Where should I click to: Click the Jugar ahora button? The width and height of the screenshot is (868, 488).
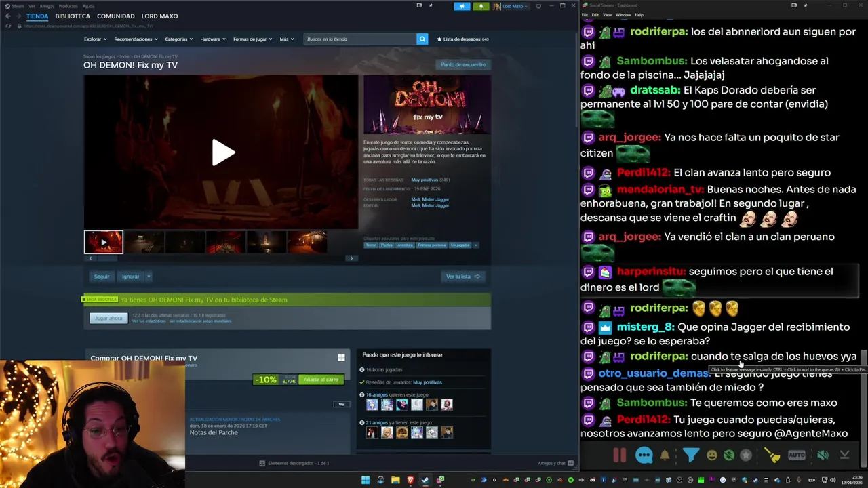point(108,318)
